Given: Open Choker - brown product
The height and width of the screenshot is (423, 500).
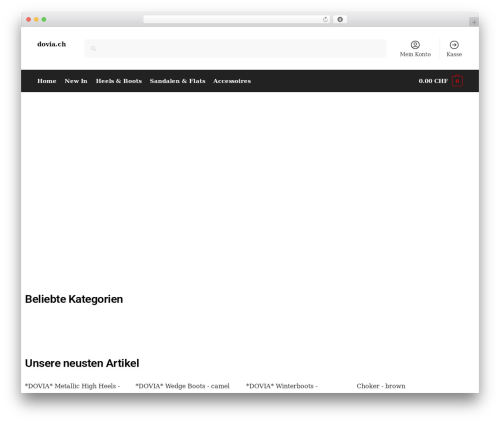Looking at the screenshot, I should pos(381,386).
